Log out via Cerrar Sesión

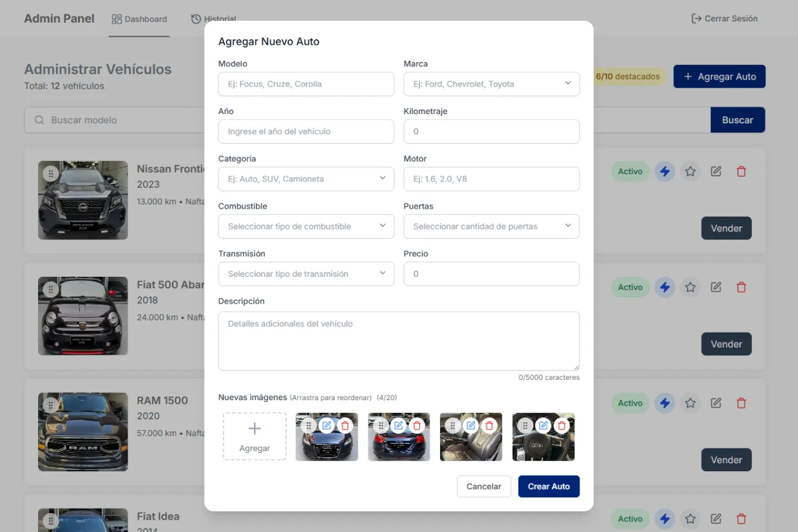(x=725, y=19)
